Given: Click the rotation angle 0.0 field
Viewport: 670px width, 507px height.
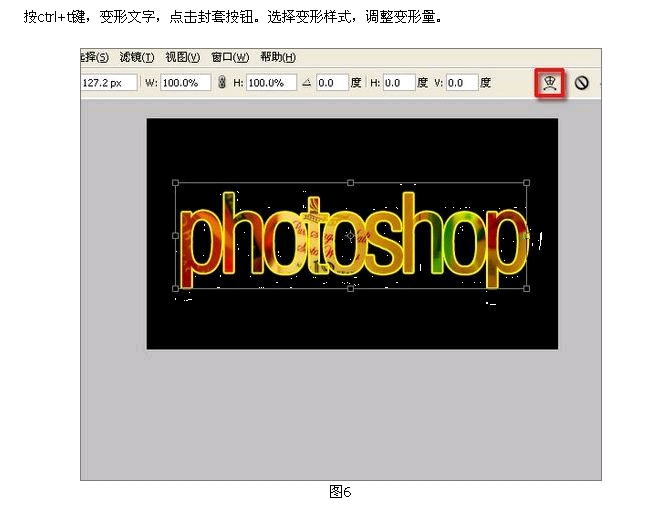Looking at the screenshot, I should (x=332, y=82).
